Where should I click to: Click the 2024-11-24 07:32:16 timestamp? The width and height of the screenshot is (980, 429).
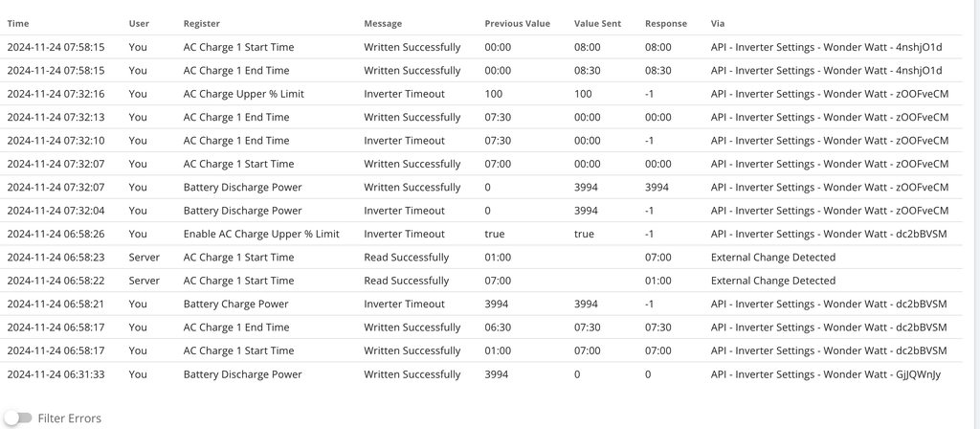click(x=56, y=94)
